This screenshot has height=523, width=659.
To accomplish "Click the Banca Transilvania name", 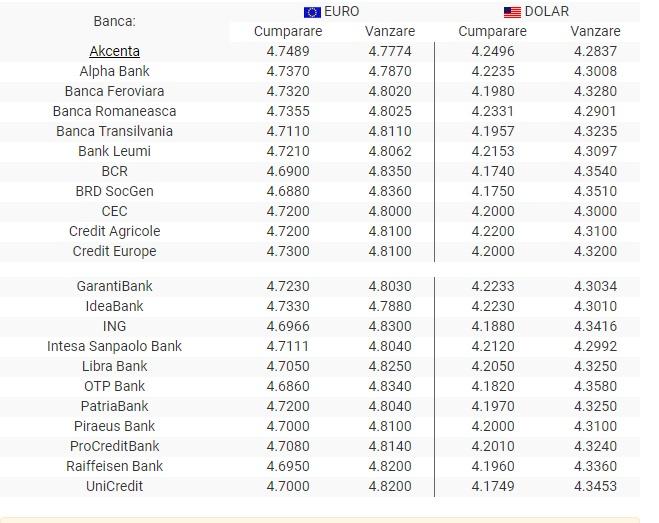I will click(114, 131).
